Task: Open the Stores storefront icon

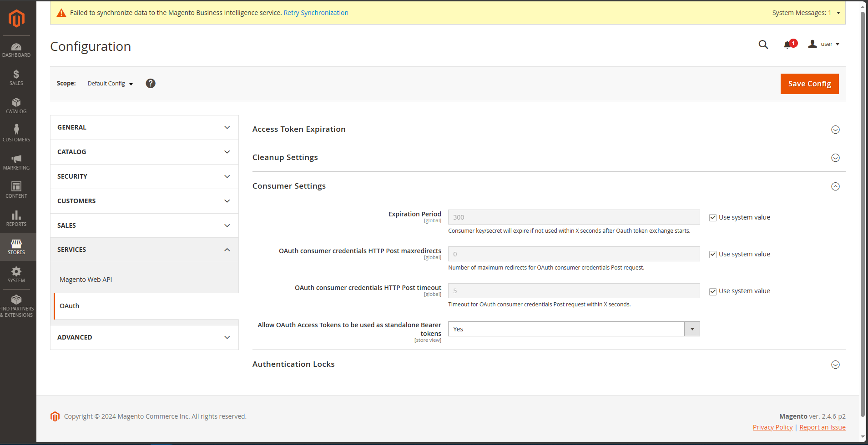Action: [16, 247]
